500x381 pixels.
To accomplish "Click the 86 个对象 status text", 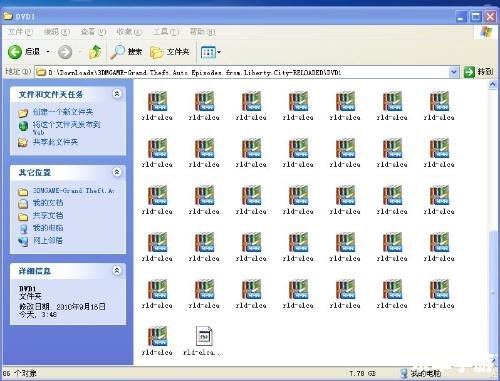I will click(x=19, y=373).
